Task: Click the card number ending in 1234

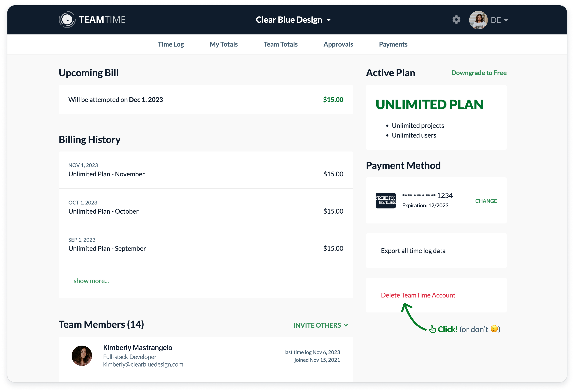Action: 427,196
